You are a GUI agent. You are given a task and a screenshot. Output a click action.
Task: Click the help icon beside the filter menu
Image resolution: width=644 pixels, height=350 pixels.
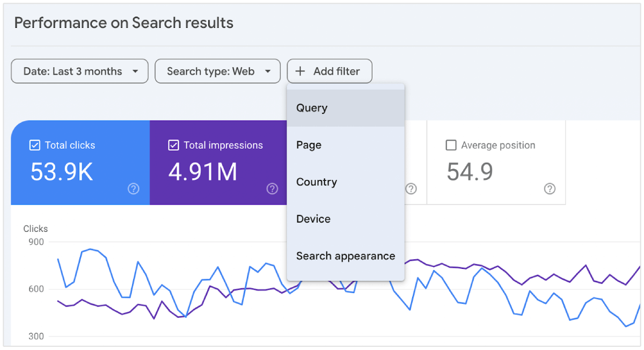click(411, 189)
